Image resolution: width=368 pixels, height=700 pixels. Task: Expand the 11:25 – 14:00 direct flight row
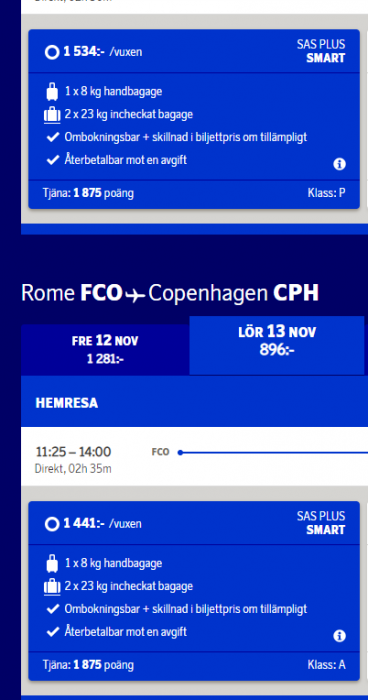point(194,457)
